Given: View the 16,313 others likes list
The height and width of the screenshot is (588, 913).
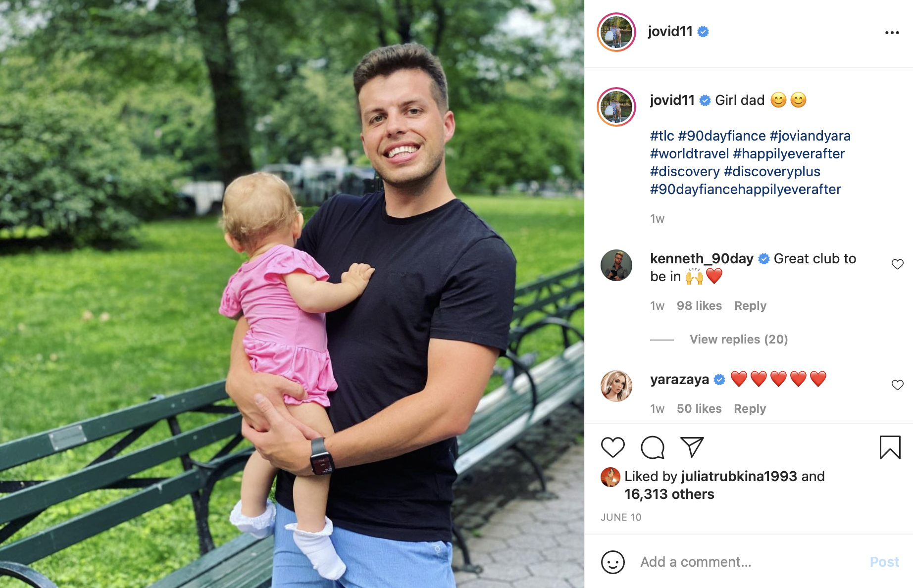Looking at the screenshot, I should pos(669,494).
